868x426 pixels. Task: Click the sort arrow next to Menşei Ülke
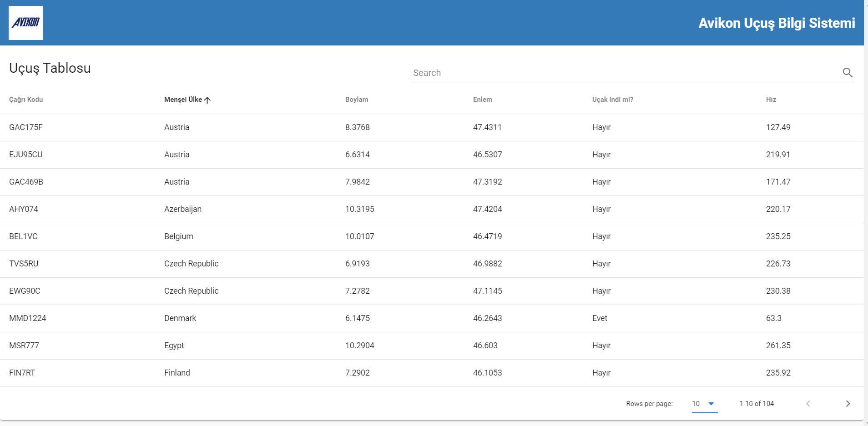208,100
